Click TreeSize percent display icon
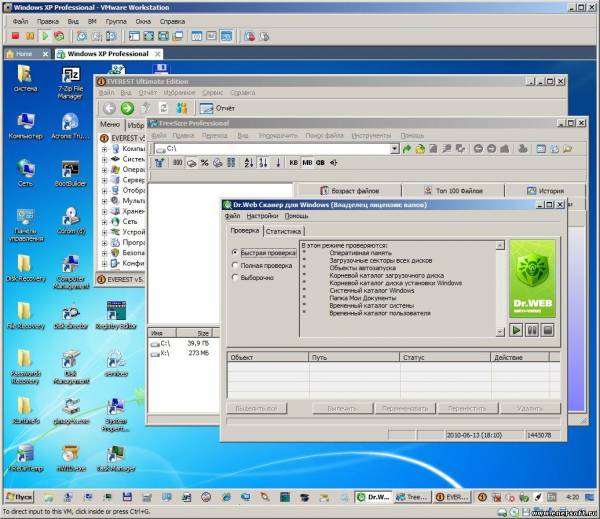Viewport: 600px width, 519px height. pyautogui.click(x=205, y=163)
